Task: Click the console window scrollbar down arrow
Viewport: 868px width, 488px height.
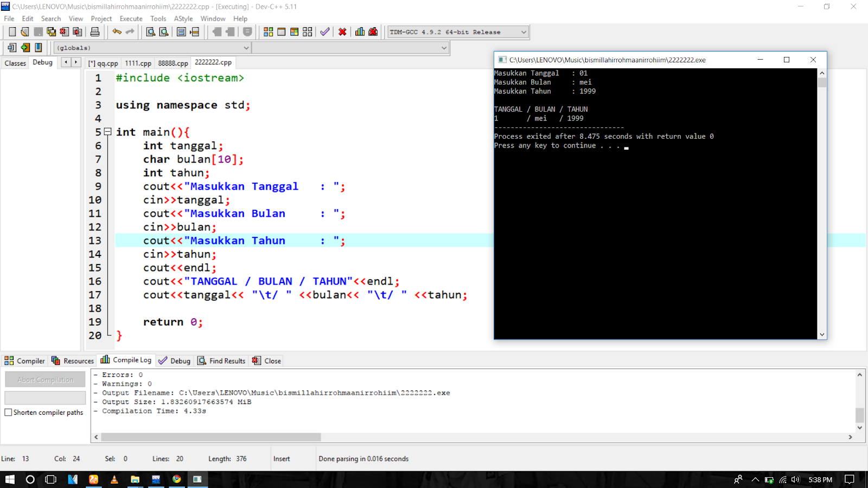Action: pos(822,335)
